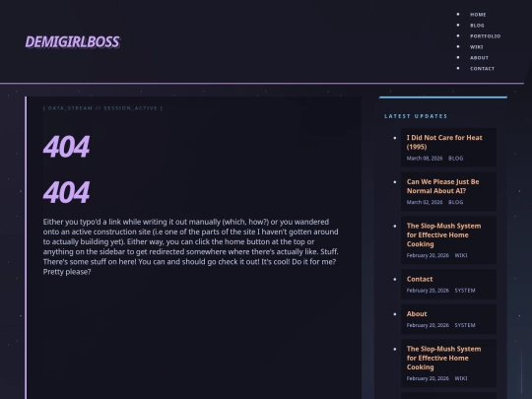532x399 pixels.
Task: Click the BLOG tag dated March 02, 2026
Action: tap(455, 202)
